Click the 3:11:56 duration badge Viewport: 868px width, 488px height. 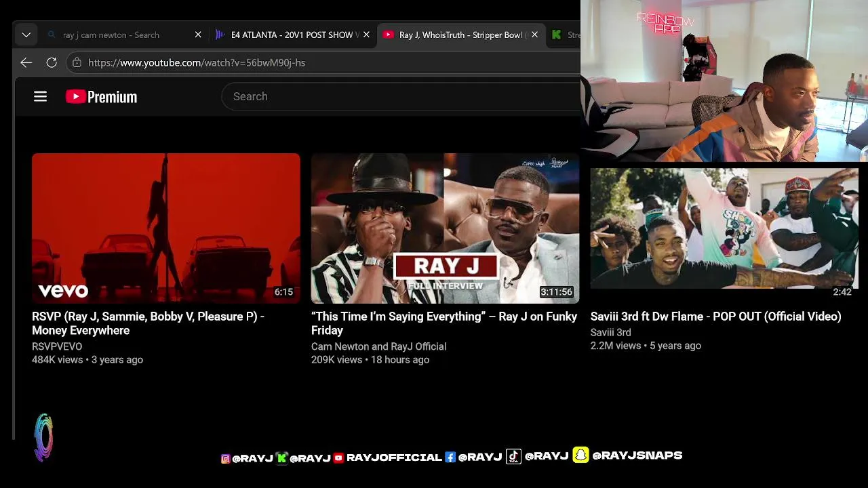coord(556,292)
